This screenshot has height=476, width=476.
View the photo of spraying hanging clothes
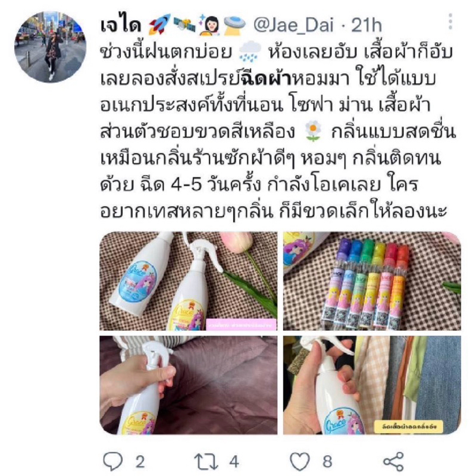point(372,385)
